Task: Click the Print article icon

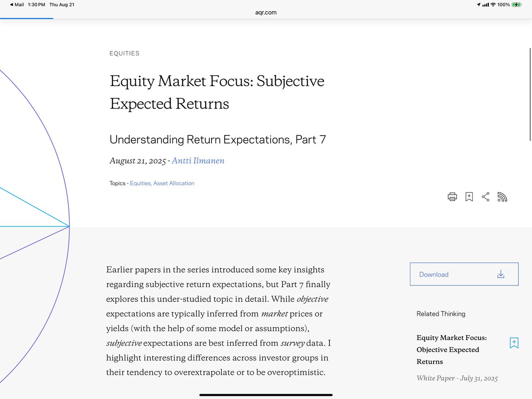Action: pos(452,196)
